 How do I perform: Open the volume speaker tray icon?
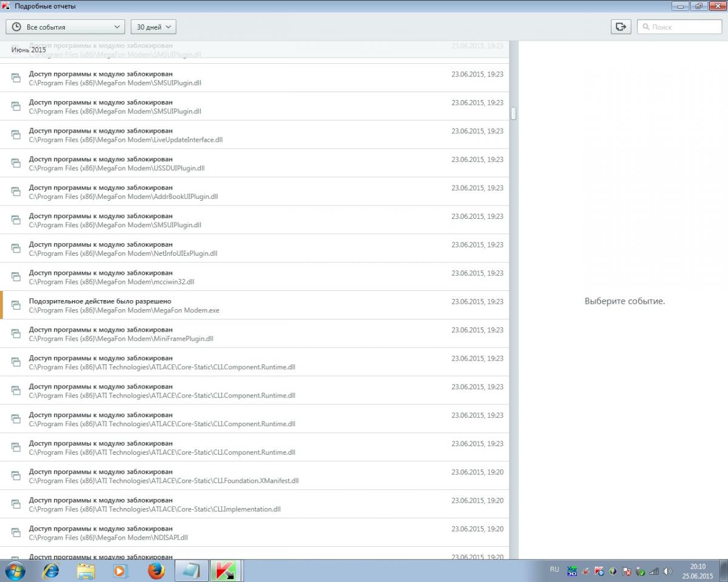point(668,570)
